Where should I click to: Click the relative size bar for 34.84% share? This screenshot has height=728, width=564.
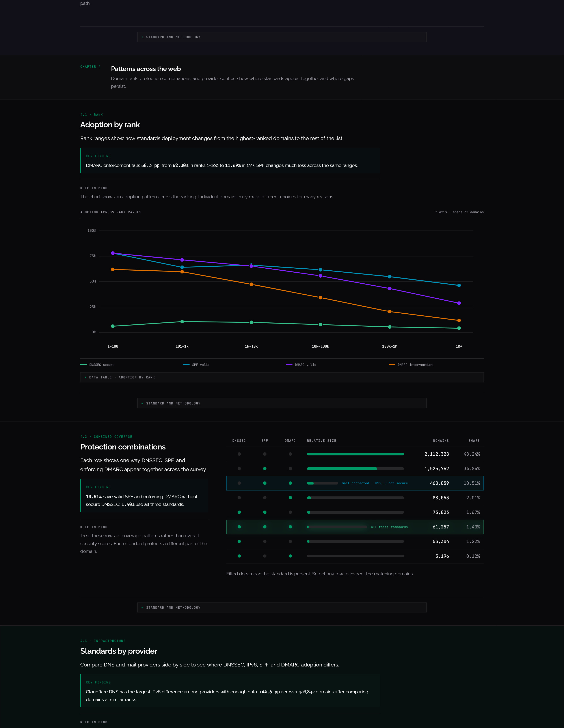(356, 469)
